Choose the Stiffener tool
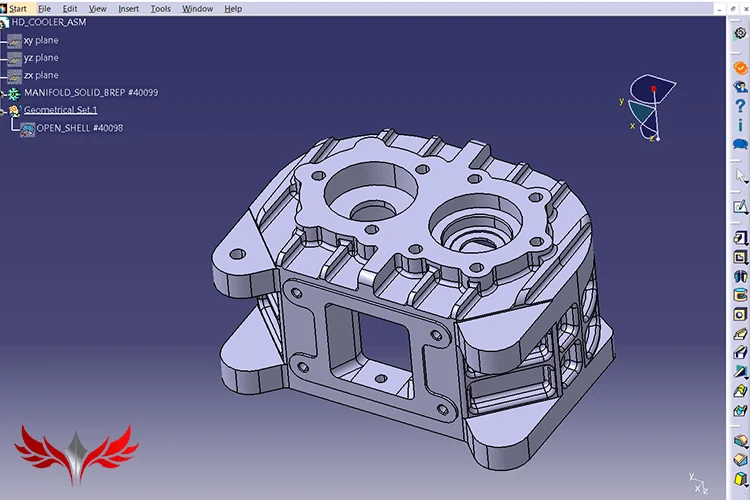The height and width of the screenshot is (500, 750). pyautogui.click(x=740, y=372)
